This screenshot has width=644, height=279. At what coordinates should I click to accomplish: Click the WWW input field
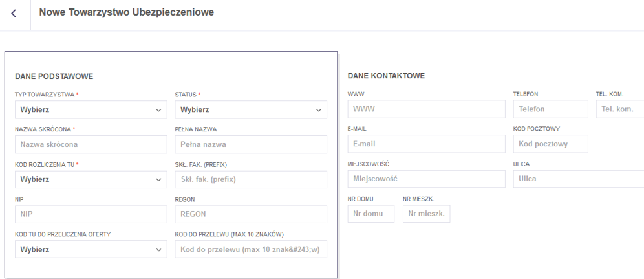[x=426, y=109]
